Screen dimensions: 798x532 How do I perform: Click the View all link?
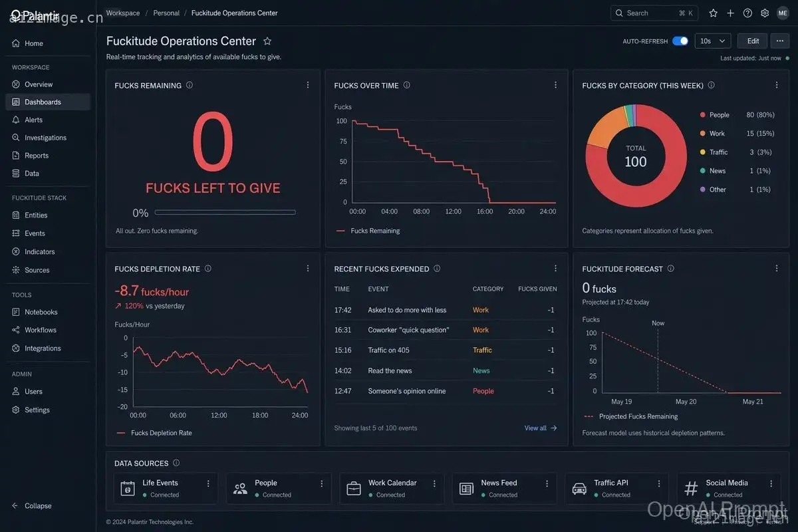pyautogui.click(x=541, y=428)
